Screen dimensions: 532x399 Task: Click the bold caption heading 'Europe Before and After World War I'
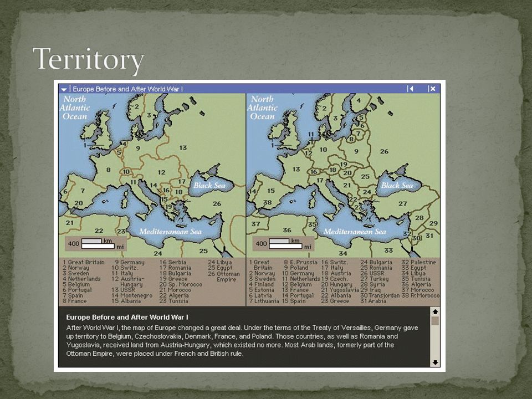point(127,317)
